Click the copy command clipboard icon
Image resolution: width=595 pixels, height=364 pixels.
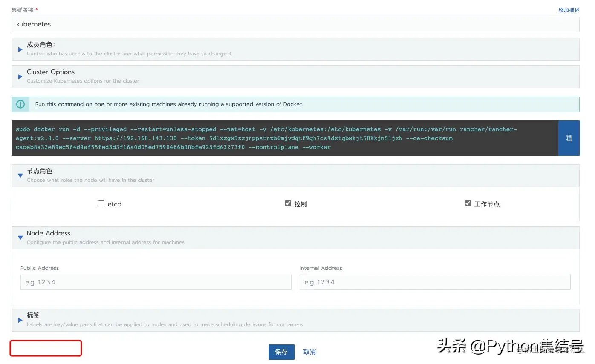[569, 138]
